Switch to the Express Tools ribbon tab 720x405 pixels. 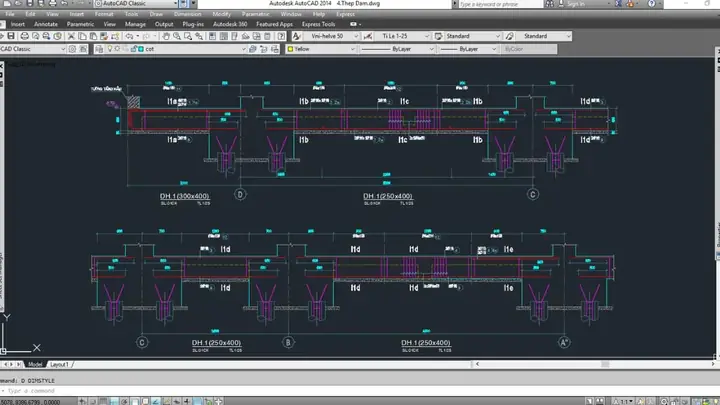318,24
